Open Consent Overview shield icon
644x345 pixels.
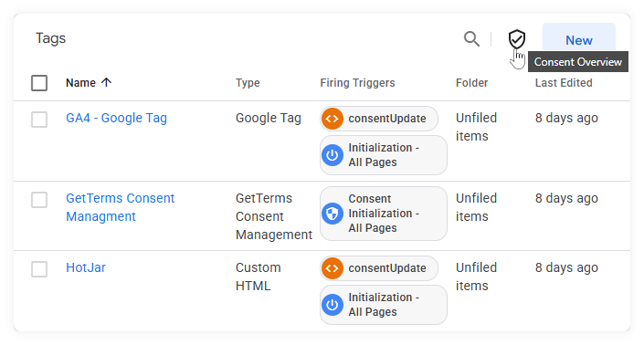(516, 39)
